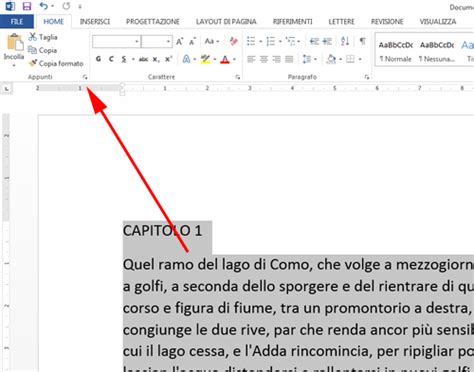
Task: Apply yellow text highlight color
Action: 205,59
